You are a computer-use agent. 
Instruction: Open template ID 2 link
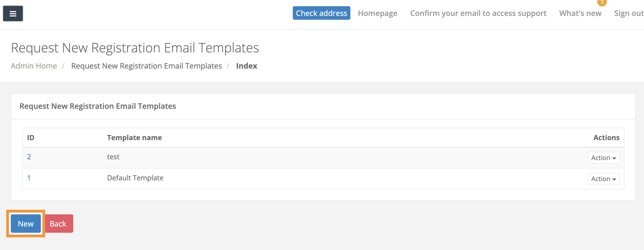29,157
